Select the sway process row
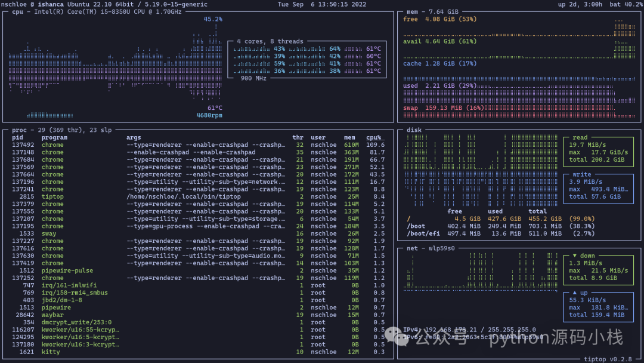644x363 pixels. tap(49, 233)
